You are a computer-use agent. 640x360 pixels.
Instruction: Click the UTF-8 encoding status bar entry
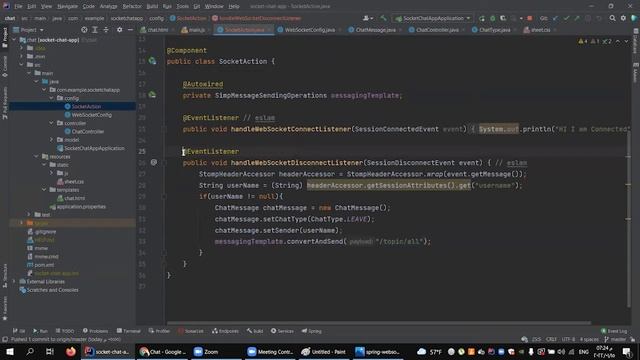click(x=568, y=339)
